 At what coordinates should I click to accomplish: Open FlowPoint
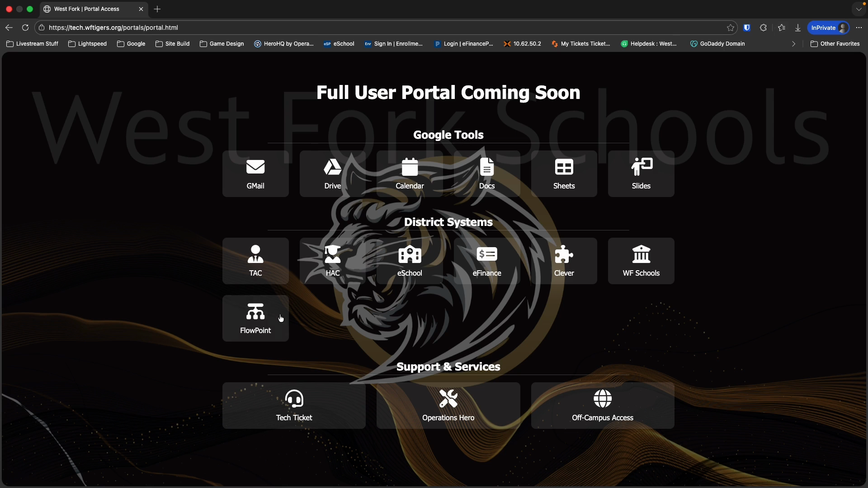(x=255, y=318)
